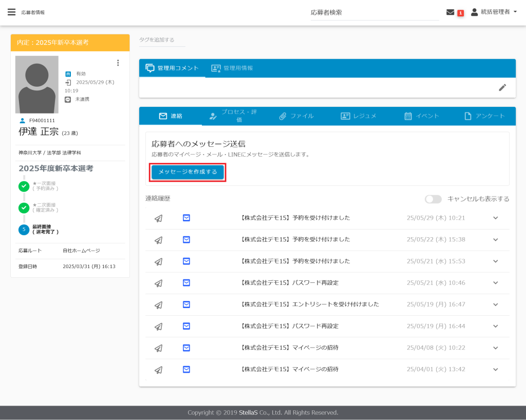Viewport: 526px width, 420px height.
Task: Open the ファイル tab
Action: (296, 116)
